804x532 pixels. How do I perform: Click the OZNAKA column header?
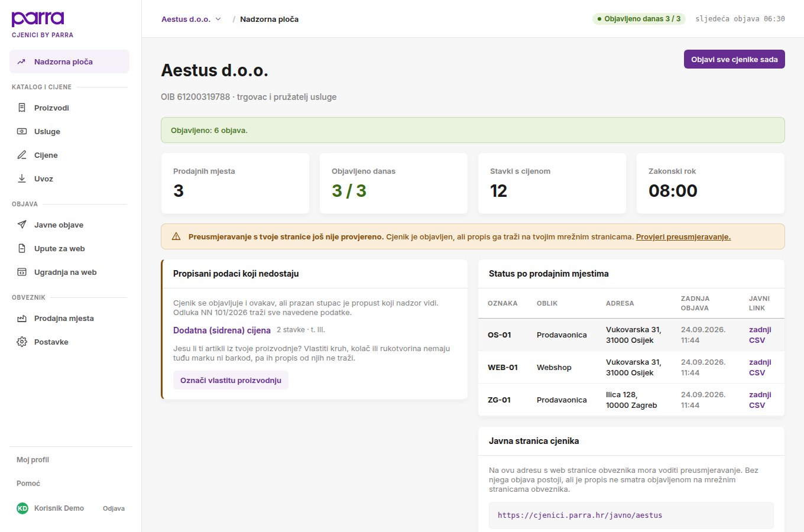502,303
